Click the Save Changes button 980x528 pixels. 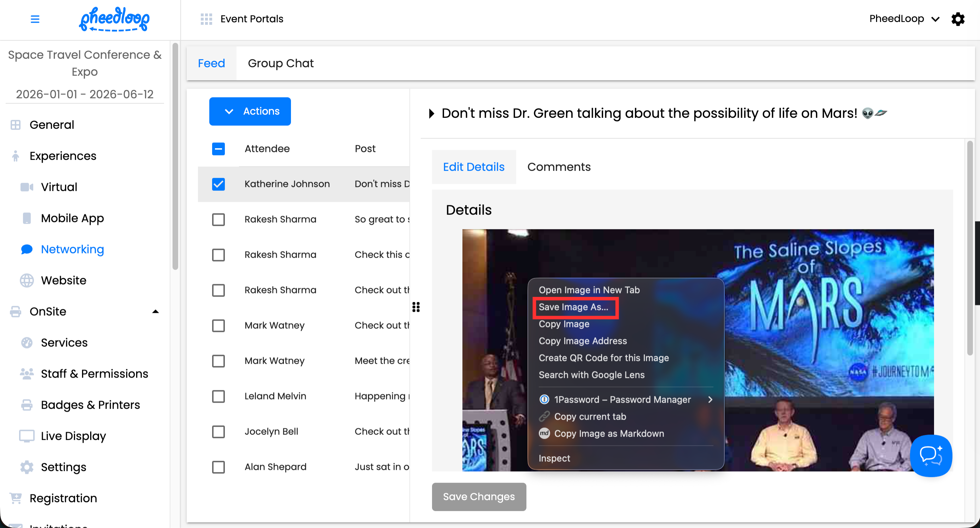[x=479, y=497]
